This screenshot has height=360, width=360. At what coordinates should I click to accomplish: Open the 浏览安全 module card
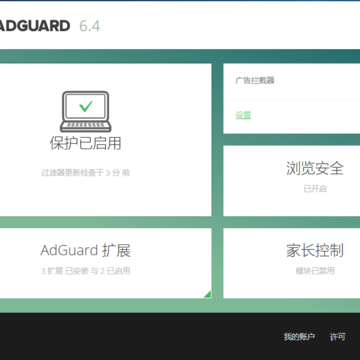pyautogui.click(x=292, y=181)
